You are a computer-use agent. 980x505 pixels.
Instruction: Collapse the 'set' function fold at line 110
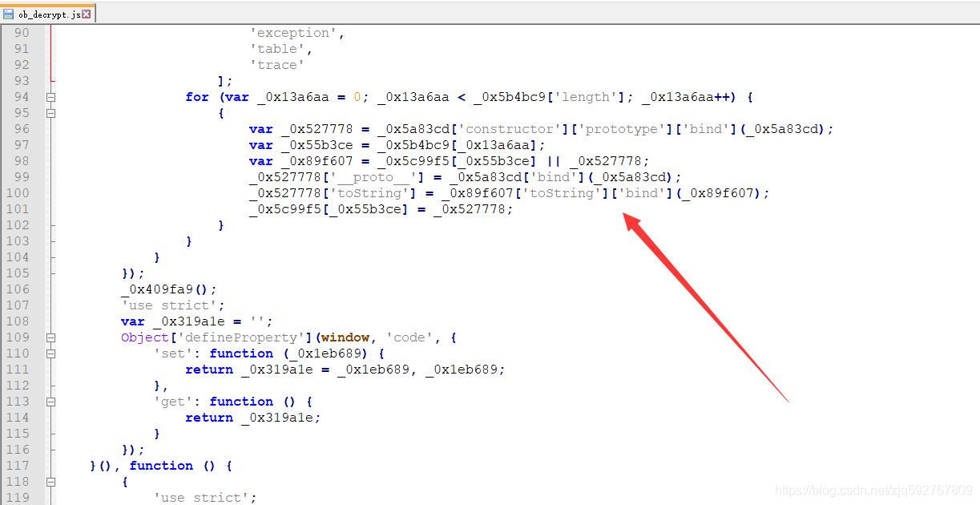(50, 353)
